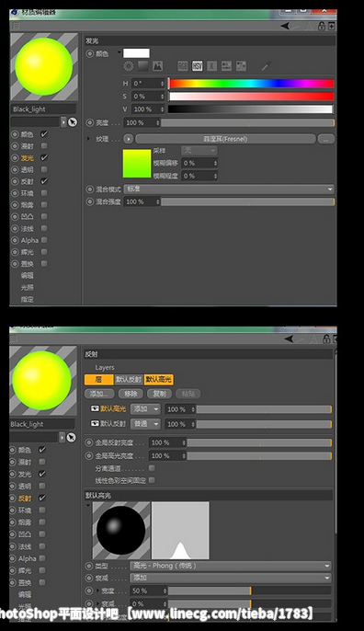Expand the 宽度 disclosure triangle
The image size is (364, 631).
tap(97, 591)
